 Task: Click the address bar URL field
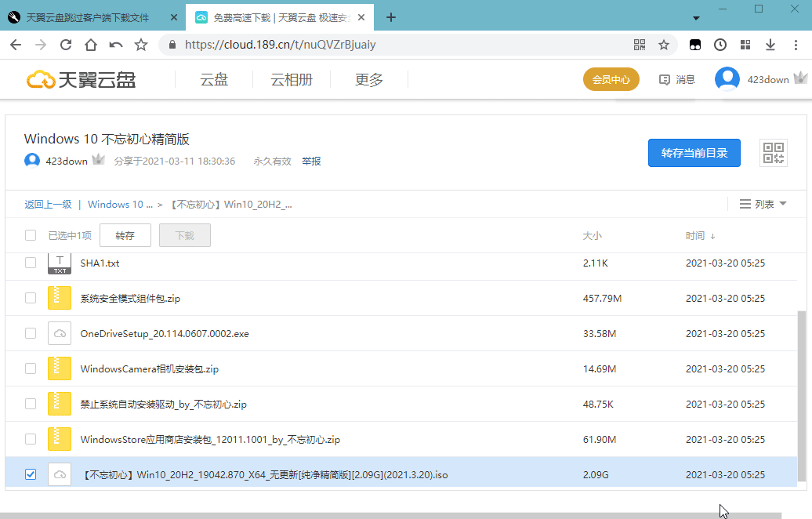(404, 45)
